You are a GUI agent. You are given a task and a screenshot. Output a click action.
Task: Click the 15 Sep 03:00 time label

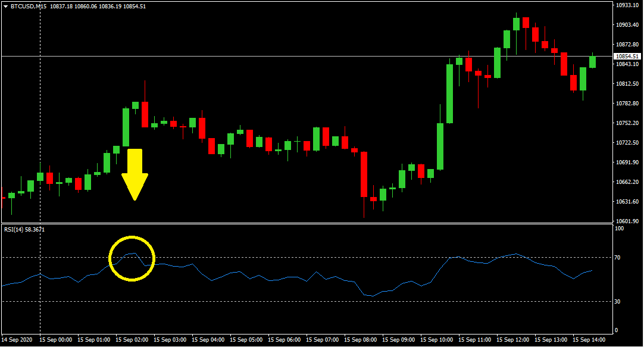tap(170, 340)
